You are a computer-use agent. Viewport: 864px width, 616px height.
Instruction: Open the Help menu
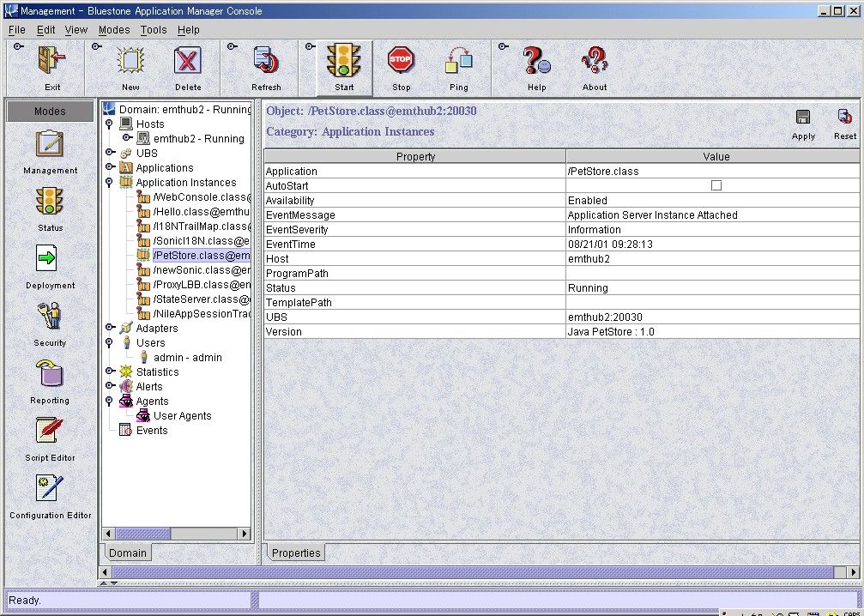pyautogui.click(x=189, y=30)
